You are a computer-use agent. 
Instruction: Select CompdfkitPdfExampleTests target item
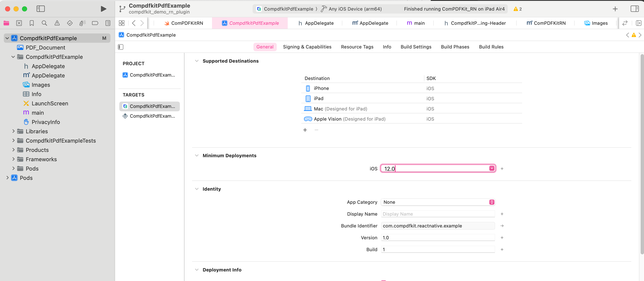click(150, 116)
